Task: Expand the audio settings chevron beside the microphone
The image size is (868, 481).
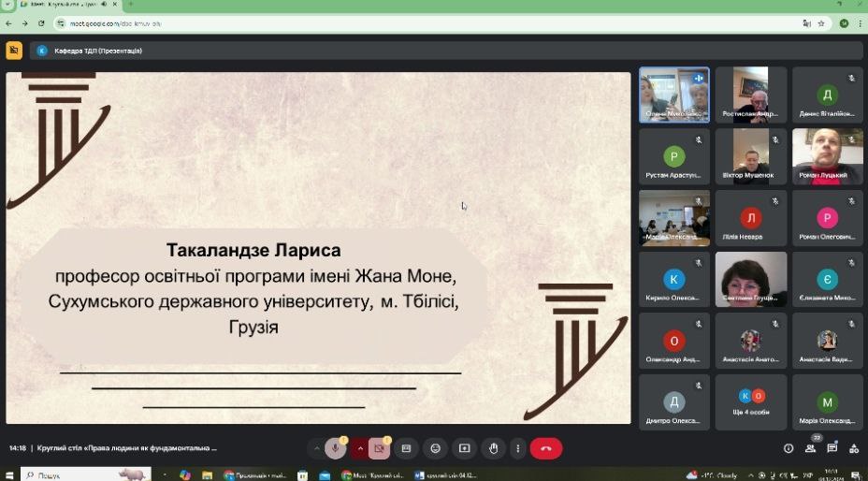Action: 316,448
